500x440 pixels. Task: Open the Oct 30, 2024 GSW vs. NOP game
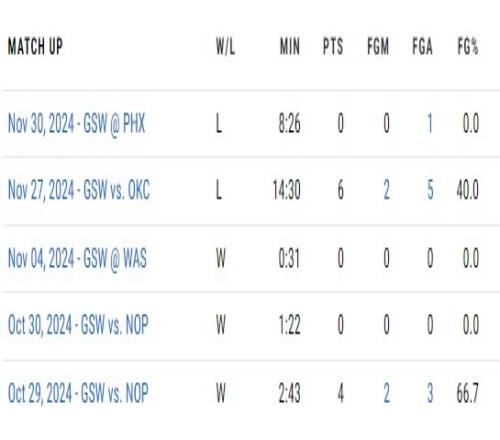[78, 324]
